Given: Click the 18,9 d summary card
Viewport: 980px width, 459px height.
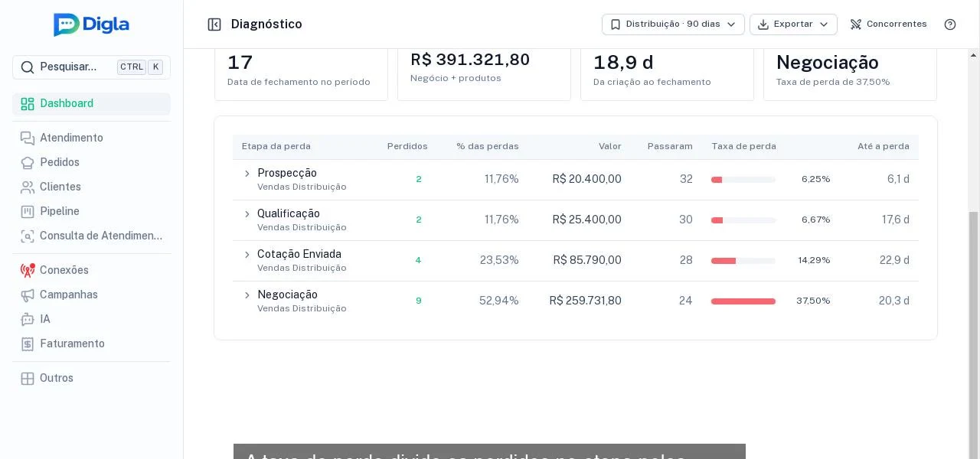Looking at the screenshot, I should coord(667,74).
